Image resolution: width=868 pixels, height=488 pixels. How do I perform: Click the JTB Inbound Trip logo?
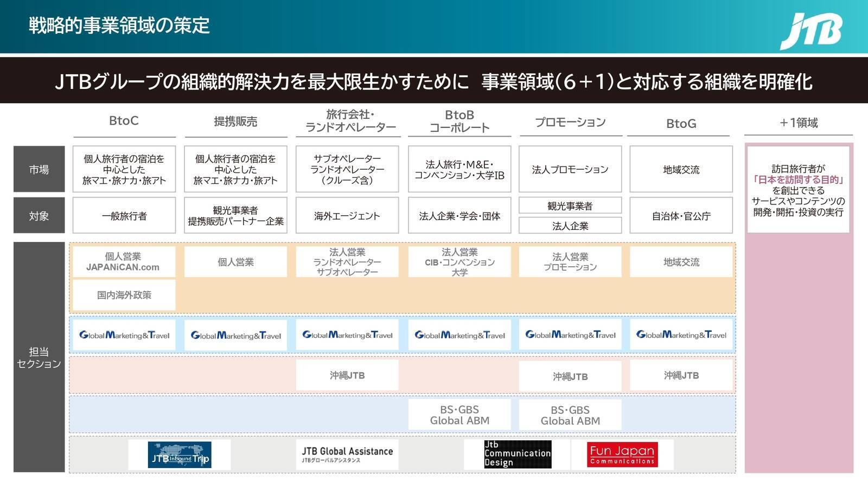click(x=180, y=455)
